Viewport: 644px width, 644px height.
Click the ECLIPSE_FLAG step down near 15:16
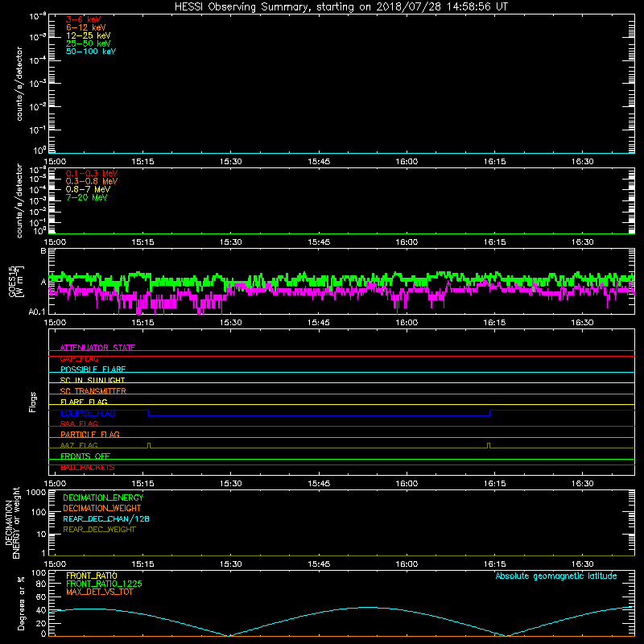(x=149, y=413)
